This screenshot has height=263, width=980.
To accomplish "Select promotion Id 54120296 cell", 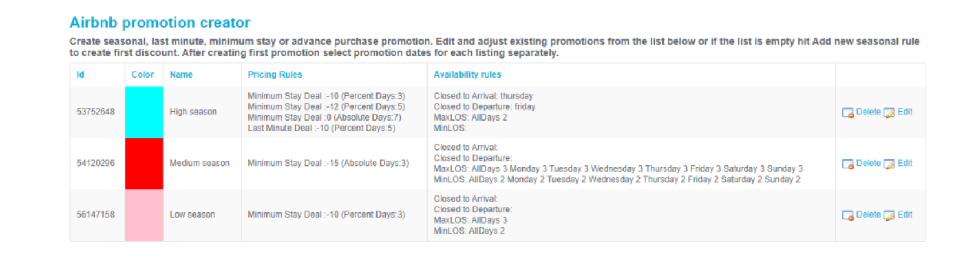I will coord(96,164).
